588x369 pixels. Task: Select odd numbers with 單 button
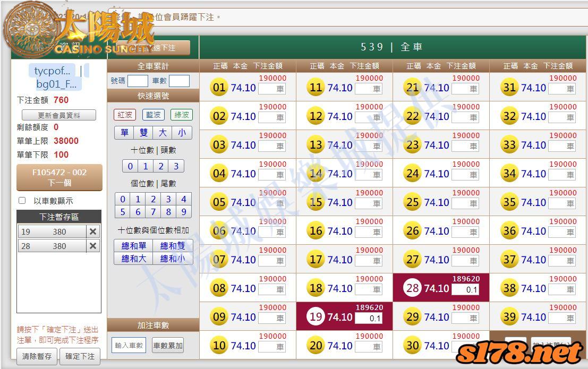(124, 133)
